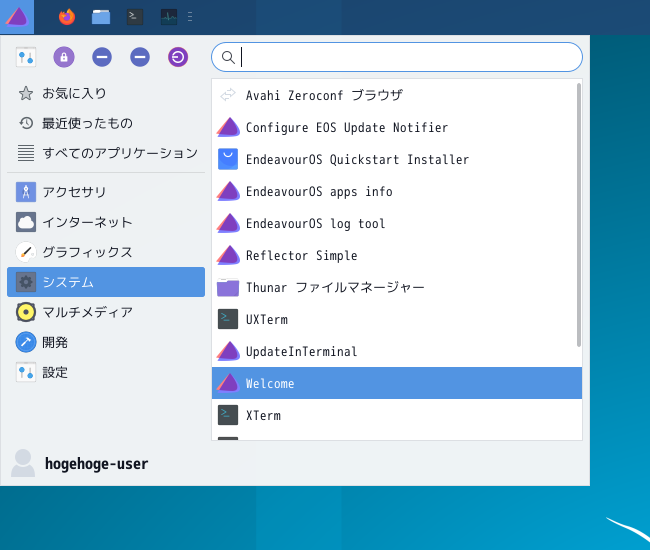650x550 pixels.
Task: Launch Avahi Zeroconf ブラウザ
Action: point(397,95)
